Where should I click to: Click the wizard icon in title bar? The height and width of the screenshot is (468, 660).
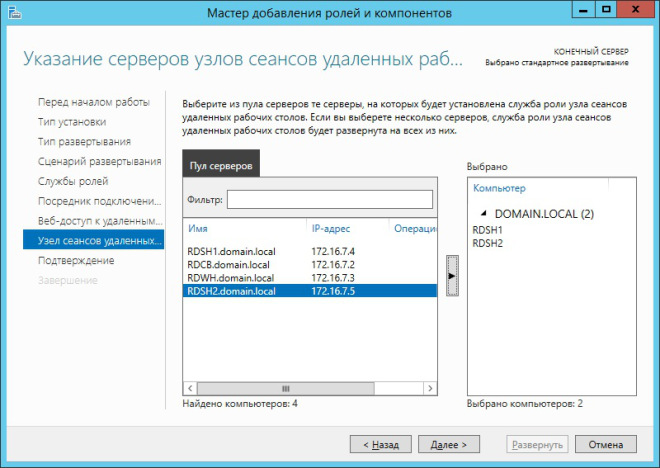click(x=13, y=13)
